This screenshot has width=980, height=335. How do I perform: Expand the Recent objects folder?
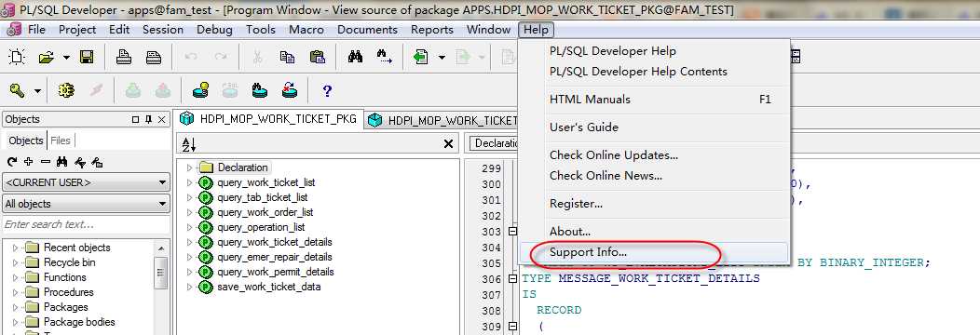click(x=16, y=248)
